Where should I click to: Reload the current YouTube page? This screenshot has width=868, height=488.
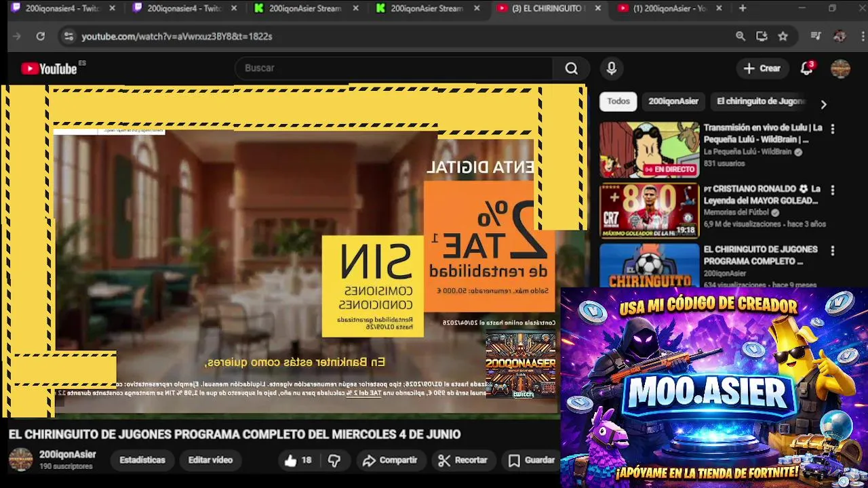point(41,36)
